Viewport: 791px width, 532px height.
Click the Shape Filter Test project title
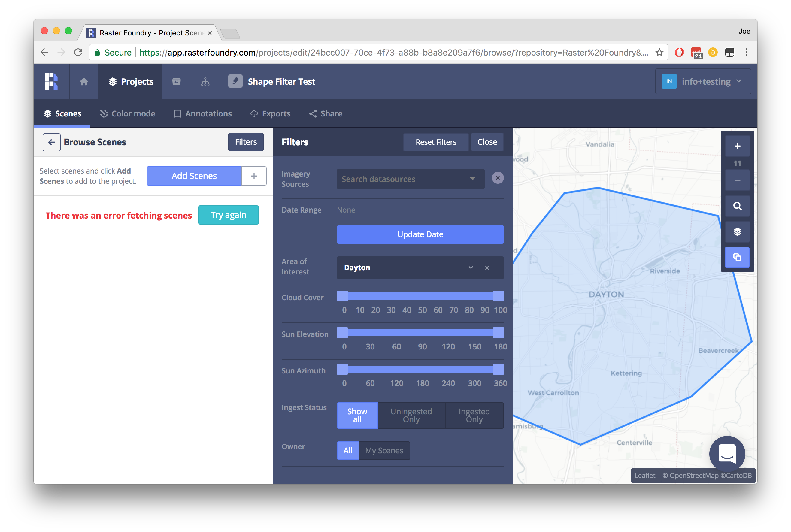281,82
